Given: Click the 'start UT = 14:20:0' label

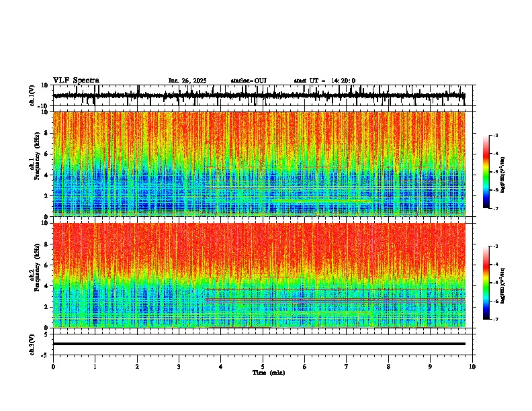Looking at the screenshot, I should pyautogui.click(x=324, y=81).
